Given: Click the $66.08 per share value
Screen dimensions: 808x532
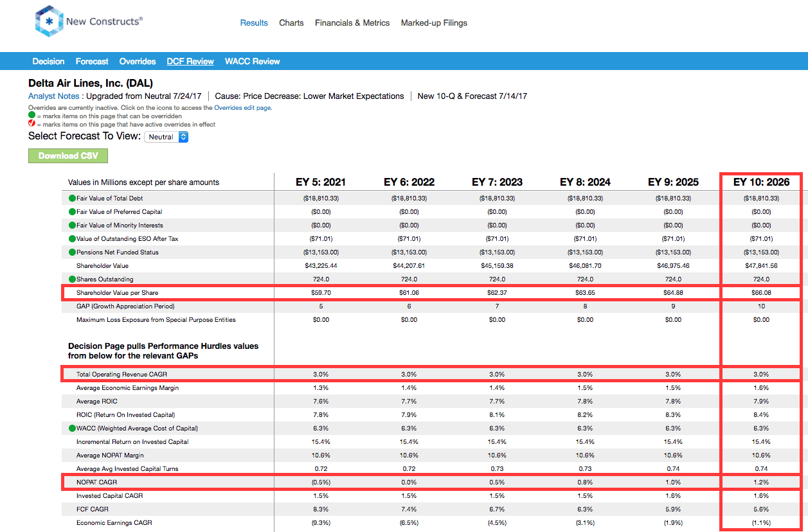Looking at the screenshot, I should click(761, 293).
